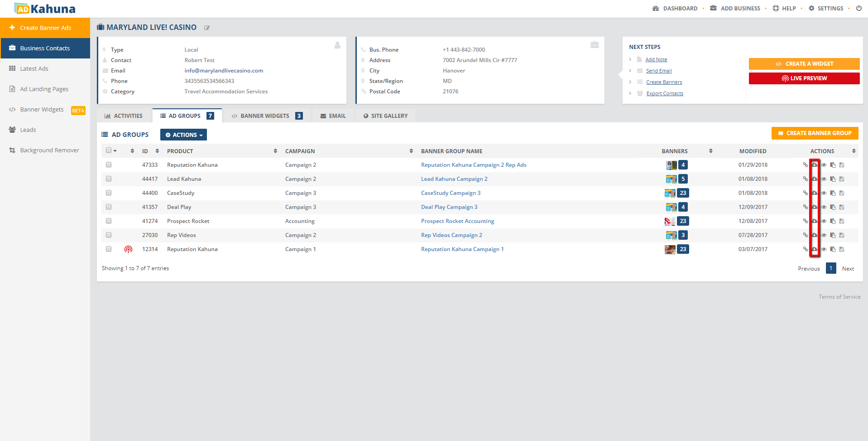Click the link icon in the CaseStudy row
The height and width of the screenshot is (441, 868).
click(805, 193)
